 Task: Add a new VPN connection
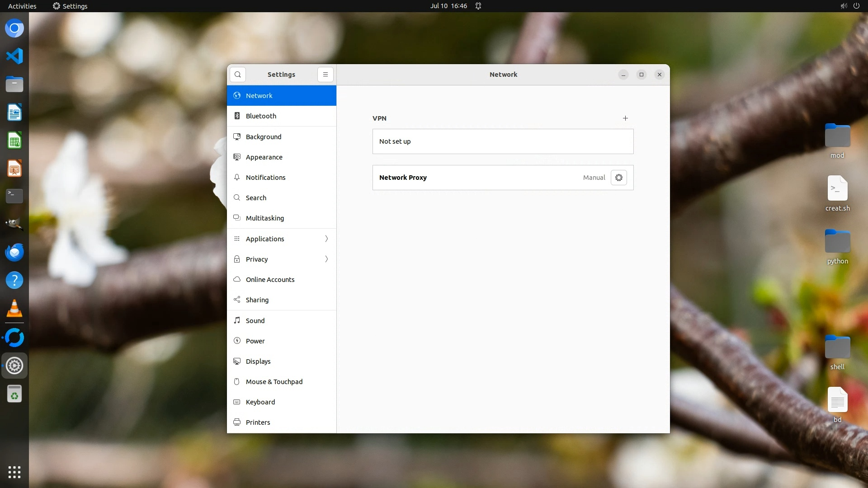[625, 118]
